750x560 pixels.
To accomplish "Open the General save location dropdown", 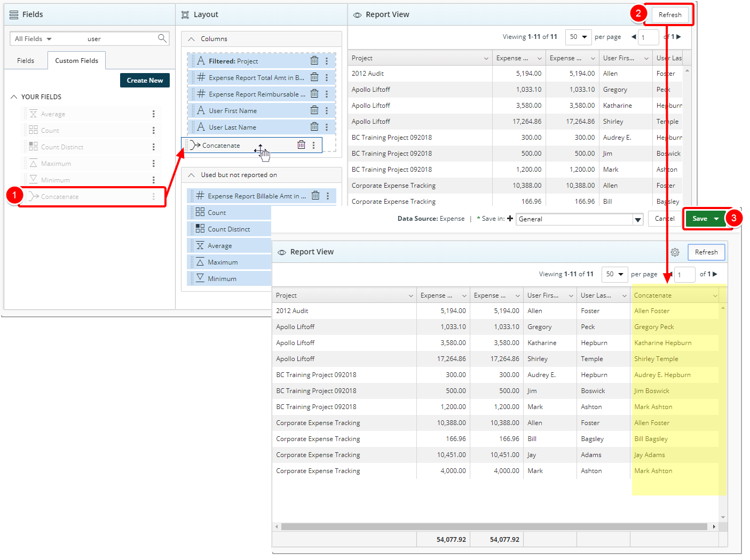I will point(638,219).
